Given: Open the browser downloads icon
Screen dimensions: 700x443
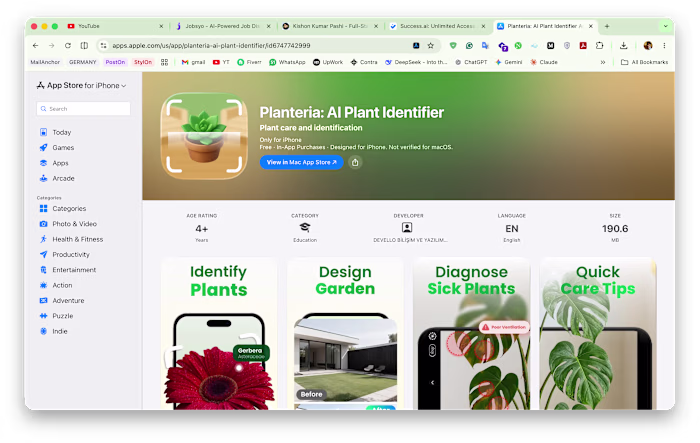Looking at the screenshot, I should click(624, 45).
